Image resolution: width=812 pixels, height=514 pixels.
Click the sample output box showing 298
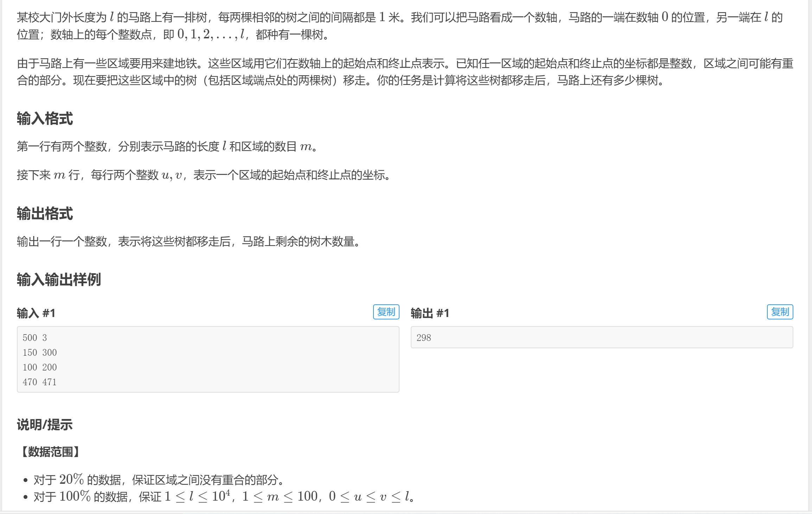click(602, 337)
